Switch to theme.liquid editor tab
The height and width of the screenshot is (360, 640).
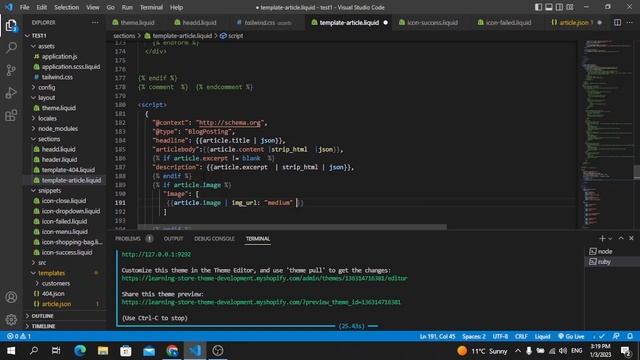point(133,22)
